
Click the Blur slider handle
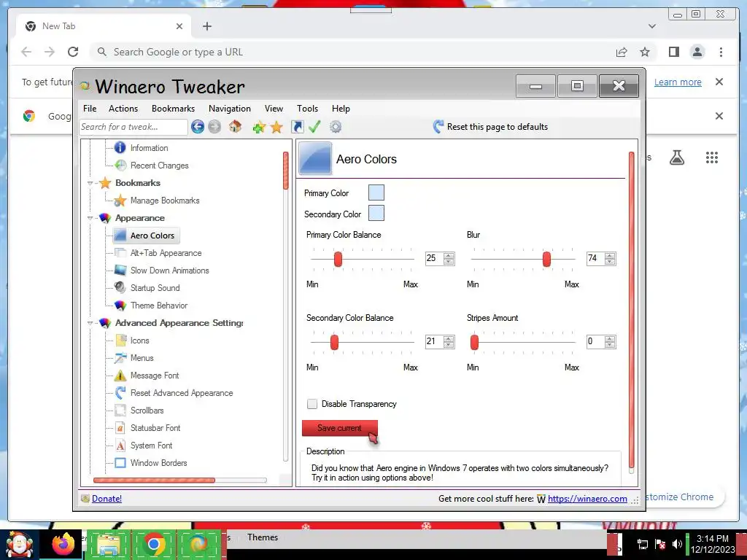(x=546, y=259)
